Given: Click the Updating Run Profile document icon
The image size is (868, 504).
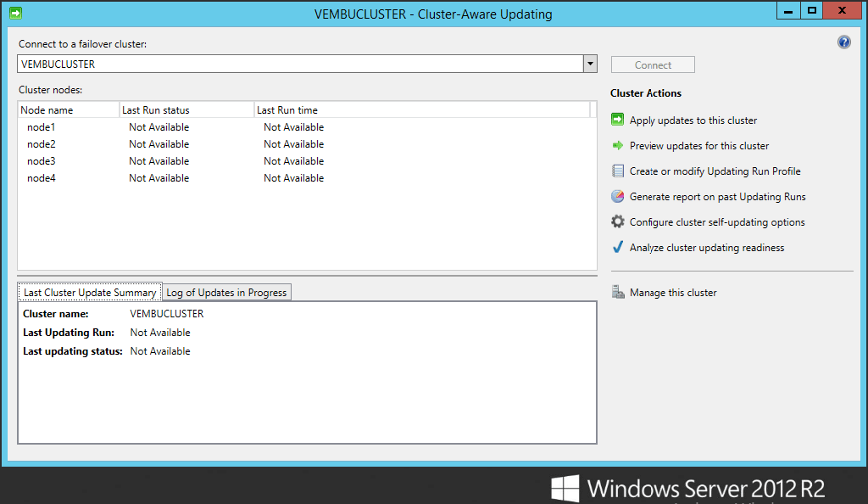Looking at the screenshot, I should (618, 171).
